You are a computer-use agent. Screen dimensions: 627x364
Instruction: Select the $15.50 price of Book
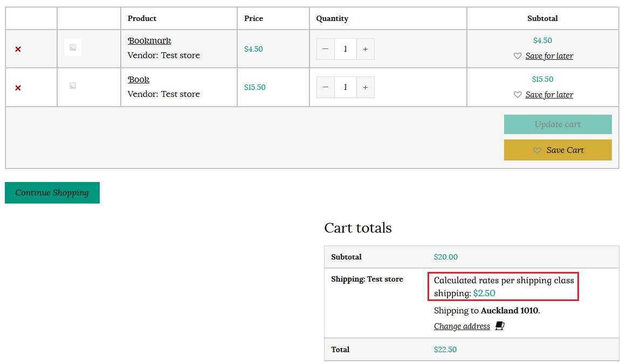(x=254, y=87)
